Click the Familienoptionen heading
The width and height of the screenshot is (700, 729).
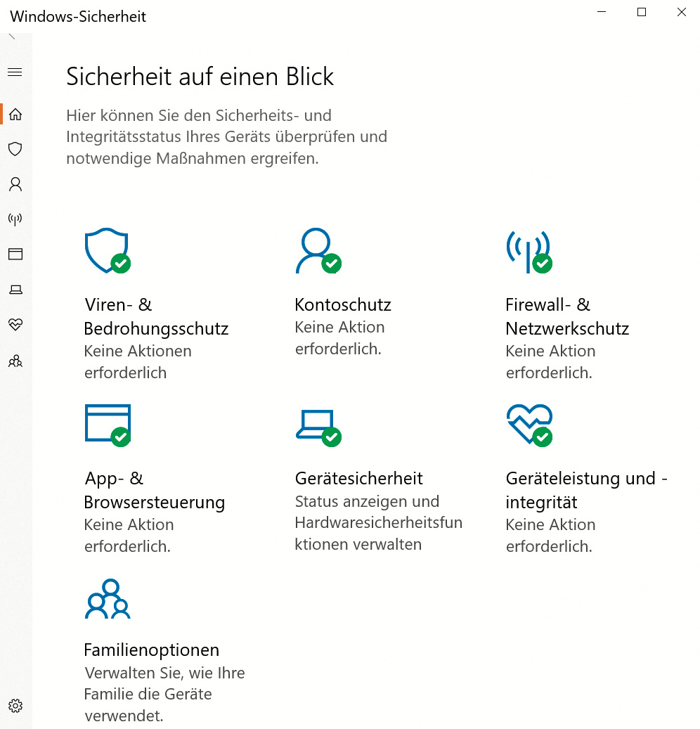click(x=151, y=650)
